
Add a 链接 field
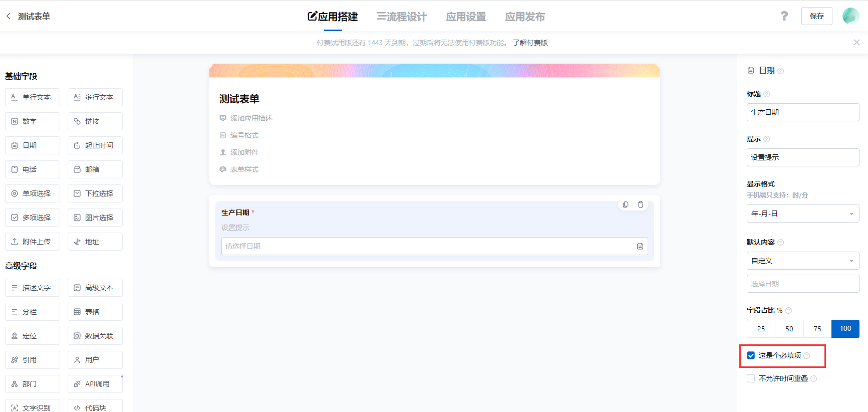[95, 121]
